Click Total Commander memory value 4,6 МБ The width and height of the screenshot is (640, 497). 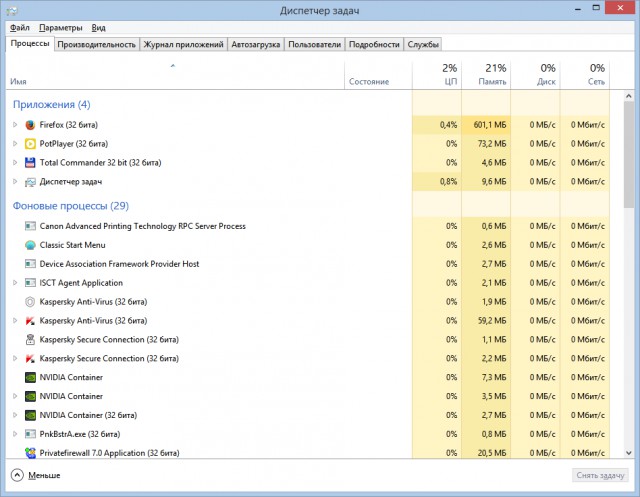point(494,162)
